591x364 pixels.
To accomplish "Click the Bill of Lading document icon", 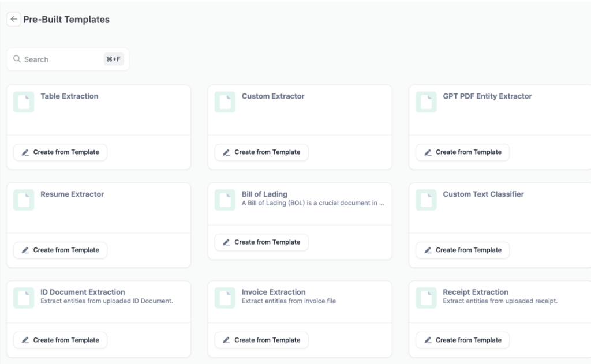I will tap(225, 200).
